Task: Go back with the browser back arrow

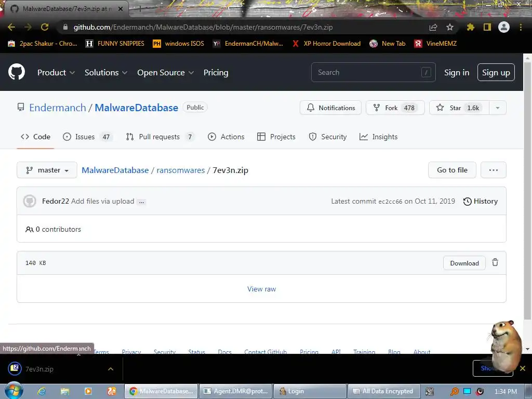Action: click(11, 27)
